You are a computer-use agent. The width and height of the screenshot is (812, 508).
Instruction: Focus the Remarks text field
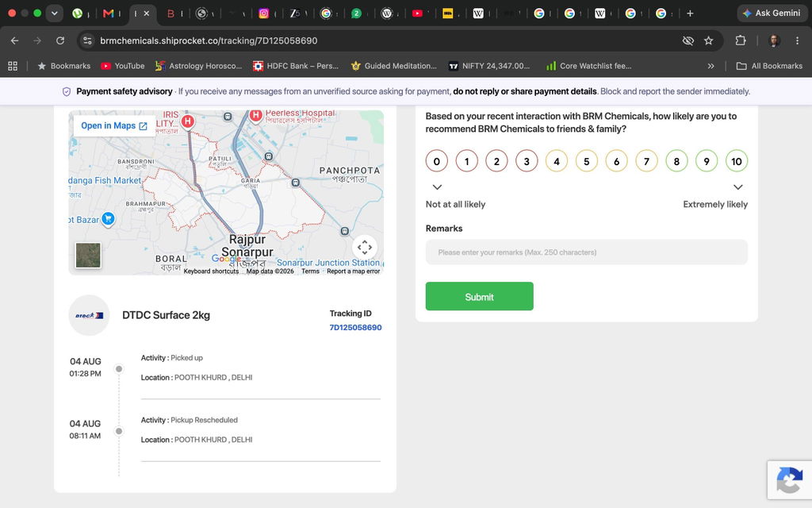coord(586,252)
